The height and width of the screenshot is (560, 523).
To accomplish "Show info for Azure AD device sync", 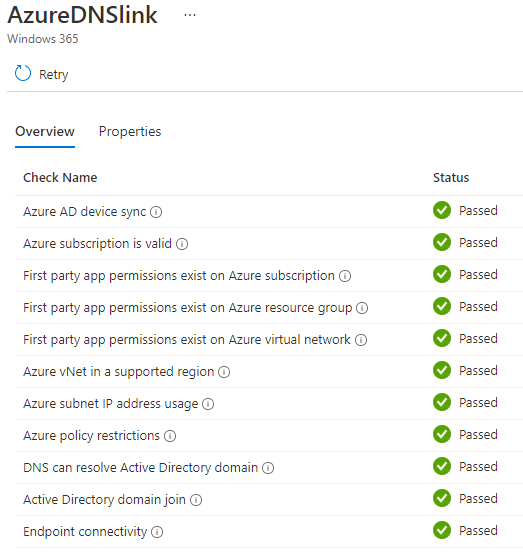I will click(156, 212).
